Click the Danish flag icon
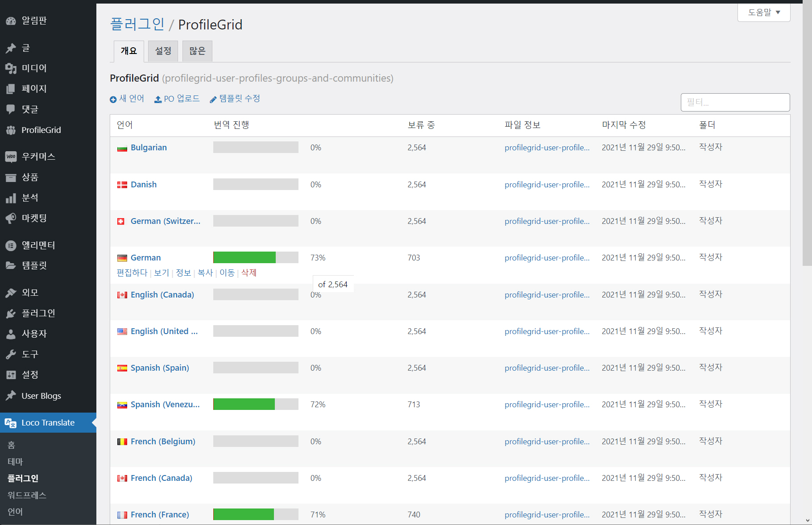Viewport: 812px width, 525px height. 122,185
